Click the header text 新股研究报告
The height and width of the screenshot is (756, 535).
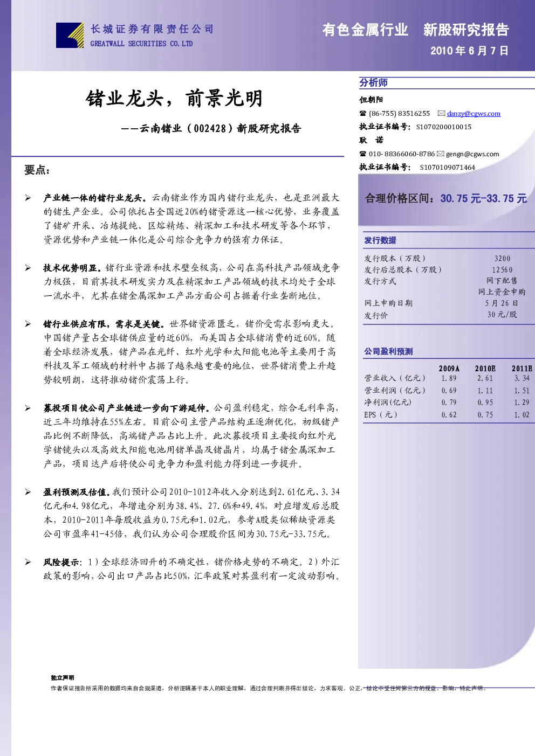click(466, 30)
